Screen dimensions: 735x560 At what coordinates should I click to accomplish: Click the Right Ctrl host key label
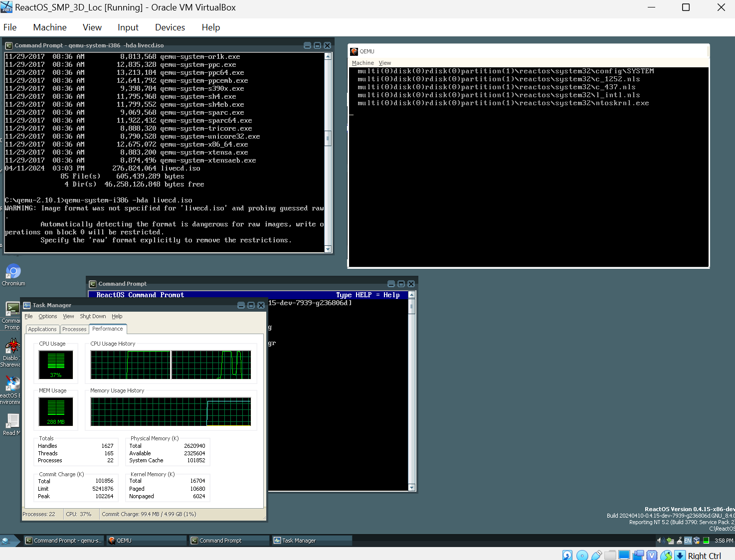tap(705, 556)
